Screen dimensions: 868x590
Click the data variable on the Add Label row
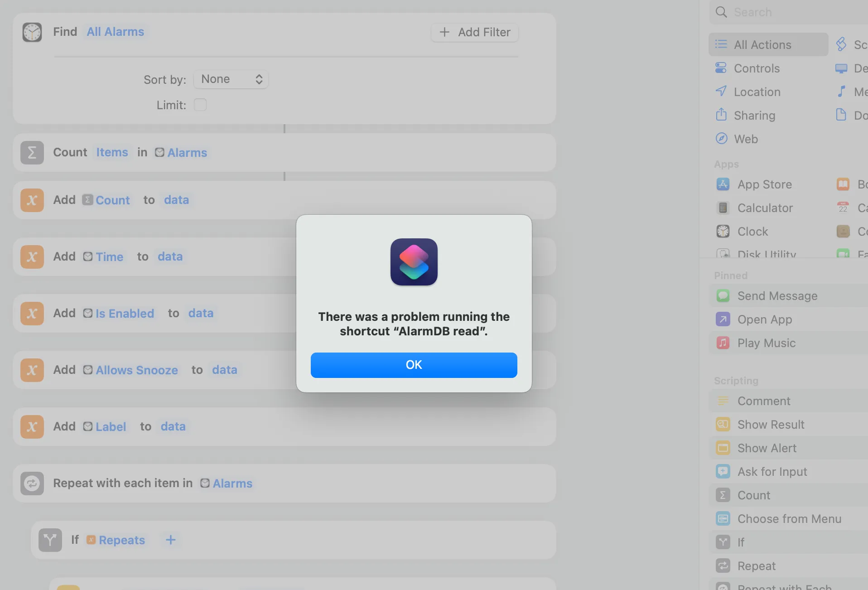coord(173,426)
